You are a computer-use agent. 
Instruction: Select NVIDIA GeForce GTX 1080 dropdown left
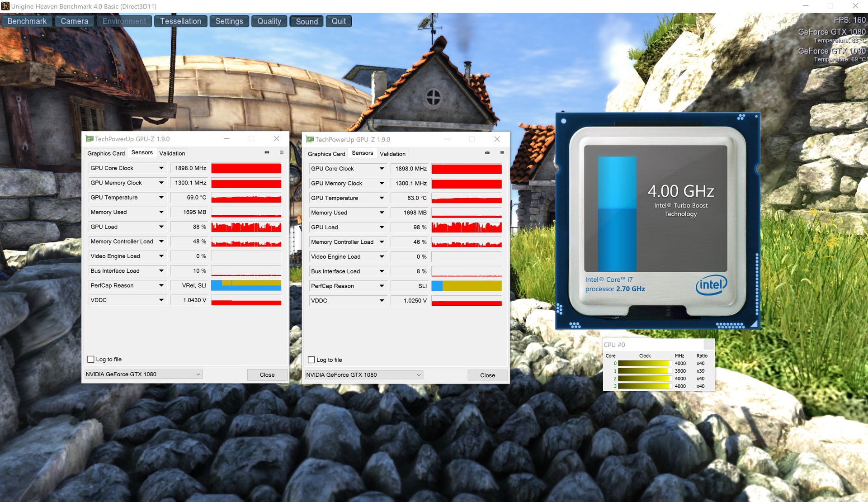pyautogui.click(x=143, y=375)
